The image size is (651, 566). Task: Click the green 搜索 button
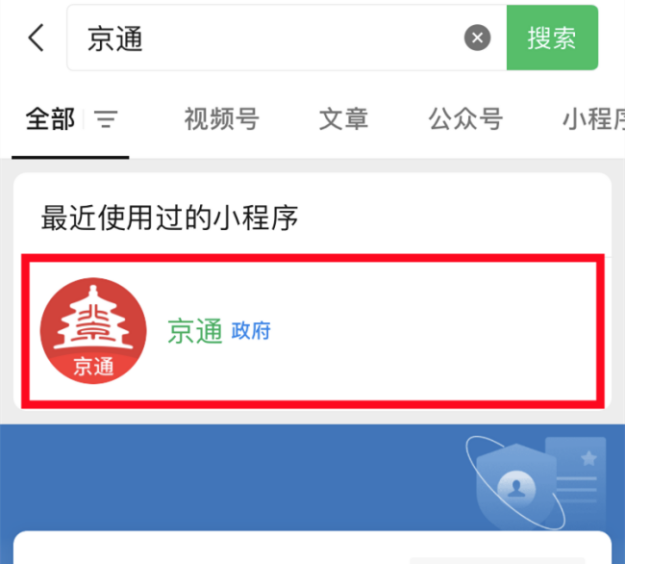552,38
